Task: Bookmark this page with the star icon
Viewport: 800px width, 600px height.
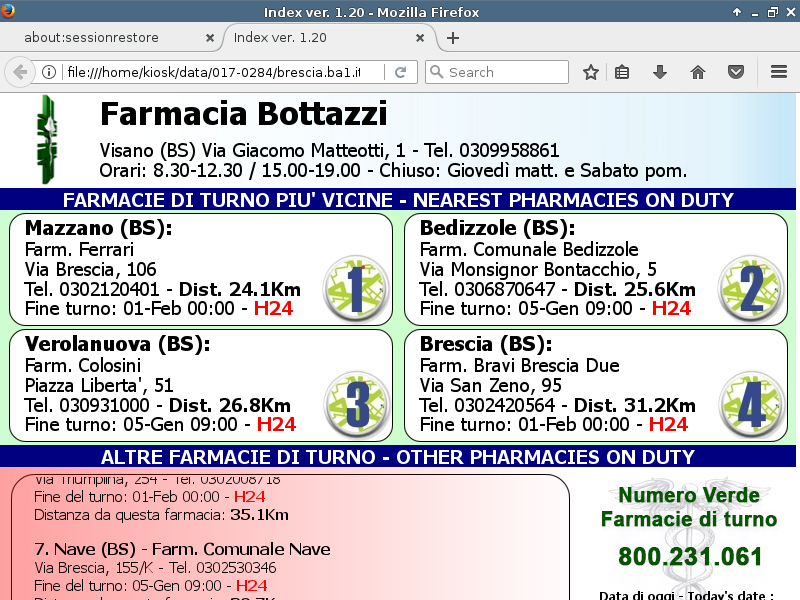Action: (591, 72)
